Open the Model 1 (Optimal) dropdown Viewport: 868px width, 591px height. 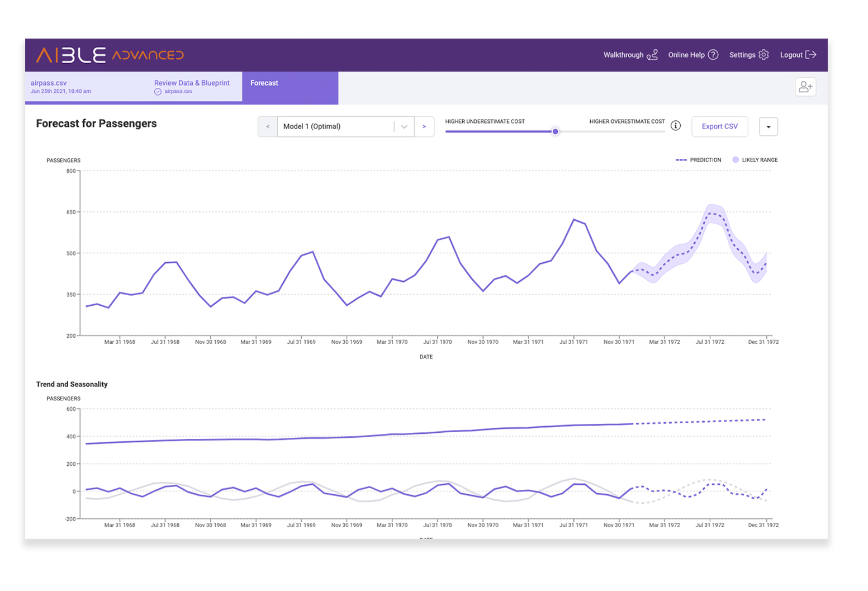point(345,126)
